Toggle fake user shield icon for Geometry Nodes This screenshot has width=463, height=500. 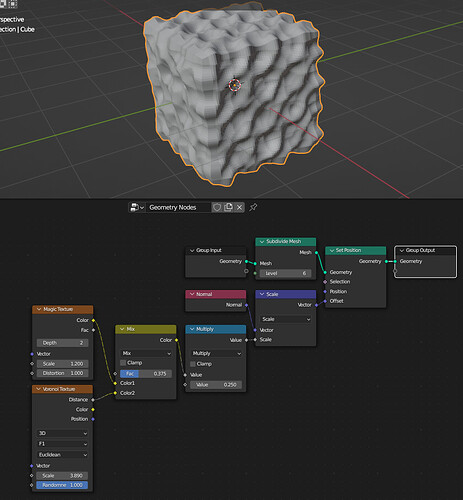click(x=217, y=207)
